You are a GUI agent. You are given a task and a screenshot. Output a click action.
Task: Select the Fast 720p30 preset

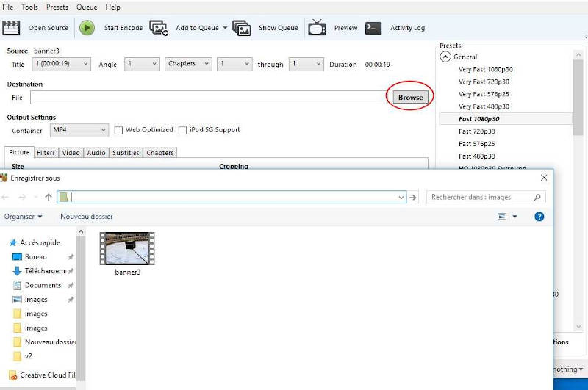[476, 131]
